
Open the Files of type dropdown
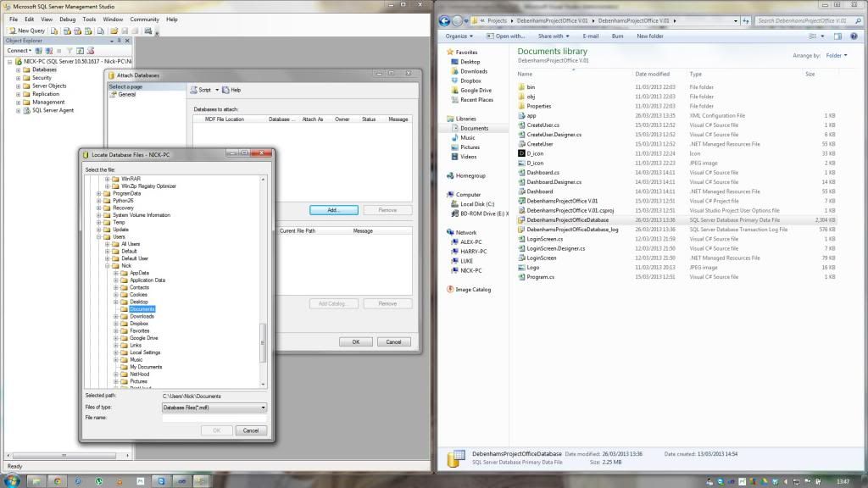[263, 408]
